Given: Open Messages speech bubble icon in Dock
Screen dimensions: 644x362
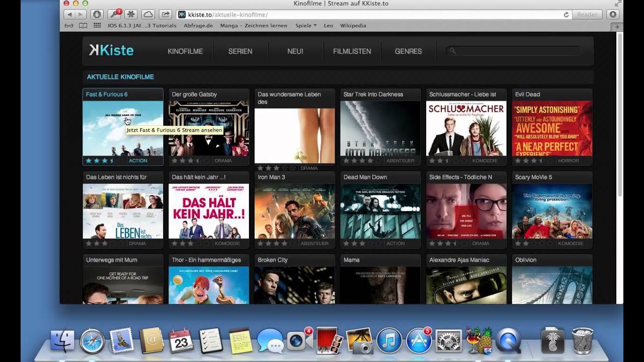Looking at the screenshot, I should pos(270,341).
